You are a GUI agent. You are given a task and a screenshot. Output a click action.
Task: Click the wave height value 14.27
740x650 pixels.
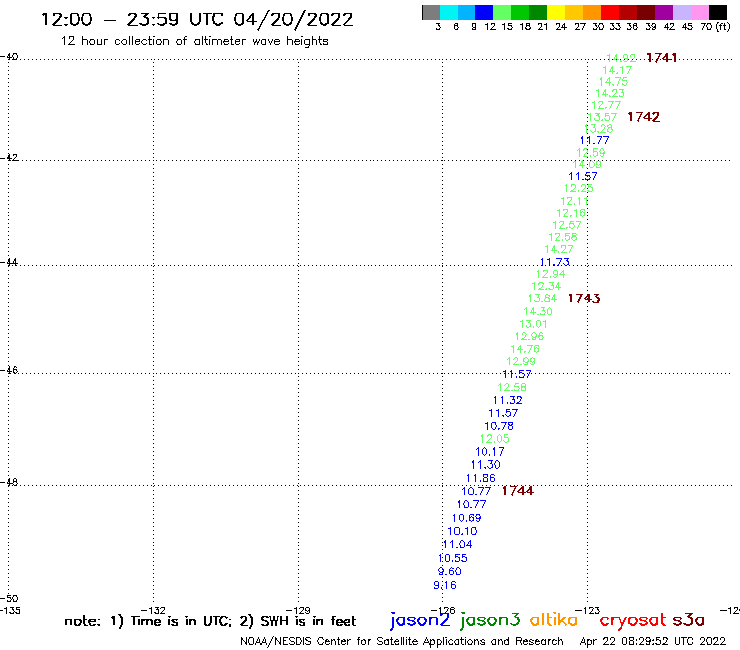point(559,249)
